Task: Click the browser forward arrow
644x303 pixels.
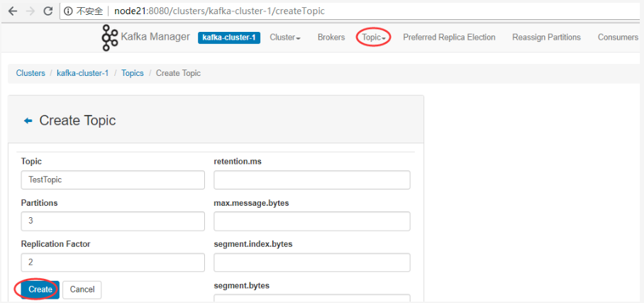Action: coord(30,11)
